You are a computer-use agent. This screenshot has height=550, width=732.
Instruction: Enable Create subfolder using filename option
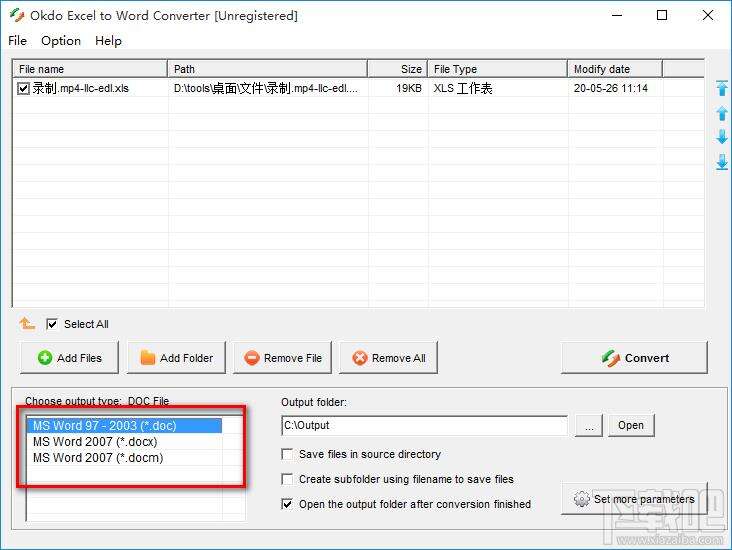(x=287, y=479)
